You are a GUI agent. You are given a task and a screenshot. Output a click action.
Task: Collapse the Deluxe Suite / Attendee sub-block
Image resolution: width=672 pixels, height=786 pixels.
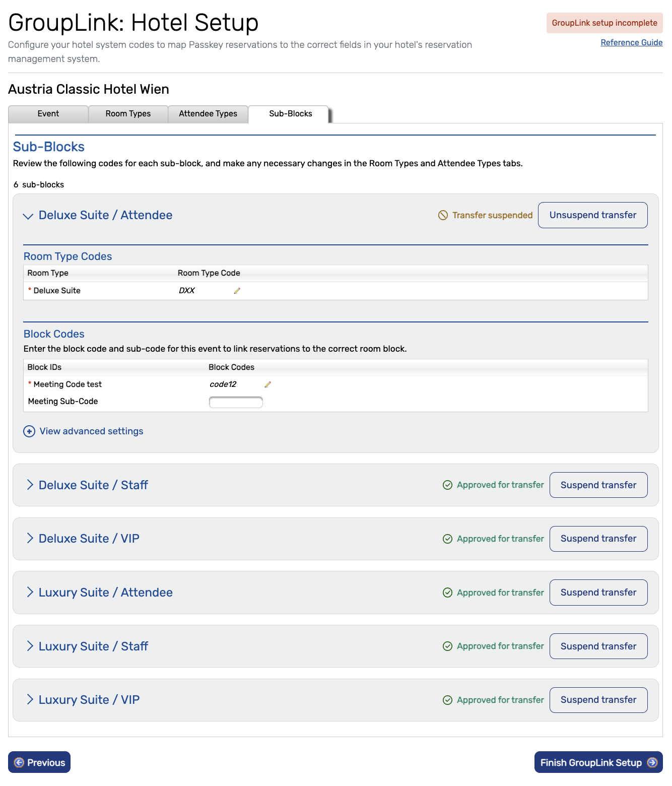(x=28, y=216)
